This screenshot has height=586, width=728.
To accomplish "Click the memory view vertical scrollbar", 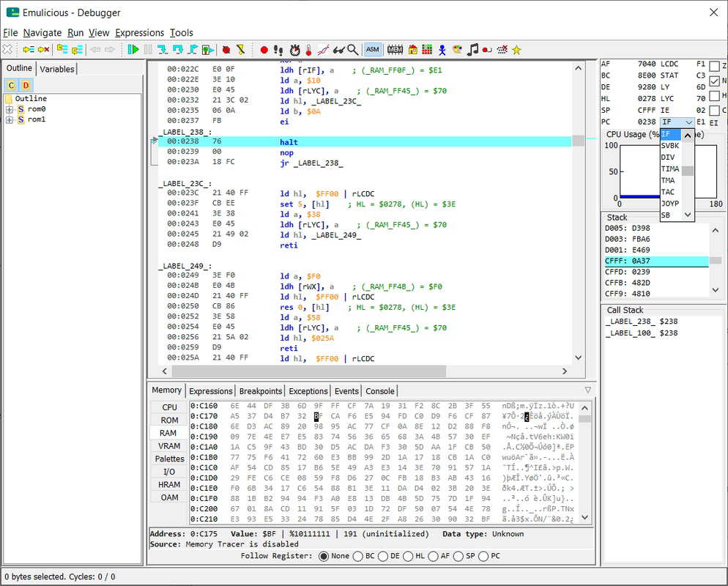I will point(585,463).
